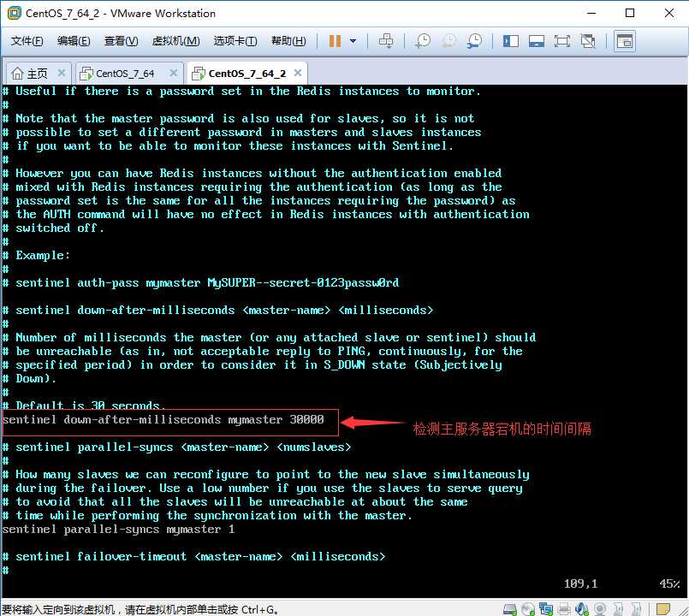Switch to Unity mode icon
The width and height of the screenshot is (689, 616).
point(588,41)
